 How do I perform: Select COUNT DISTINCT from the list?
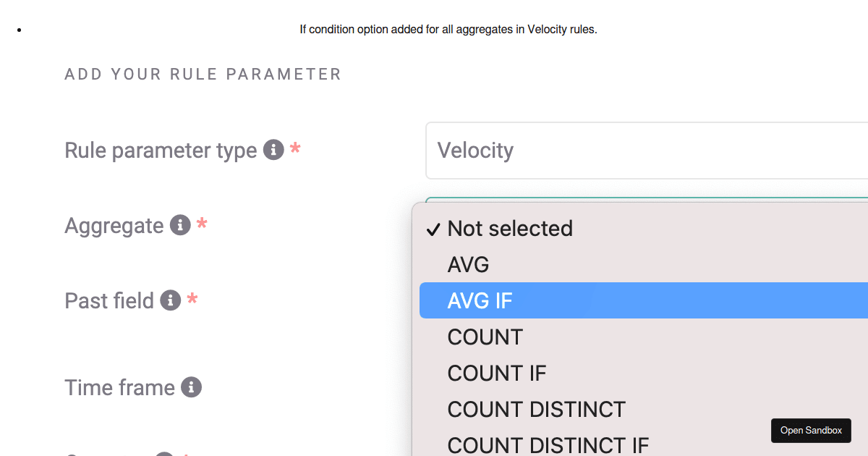pyautogui.click(x=536, y=410)
